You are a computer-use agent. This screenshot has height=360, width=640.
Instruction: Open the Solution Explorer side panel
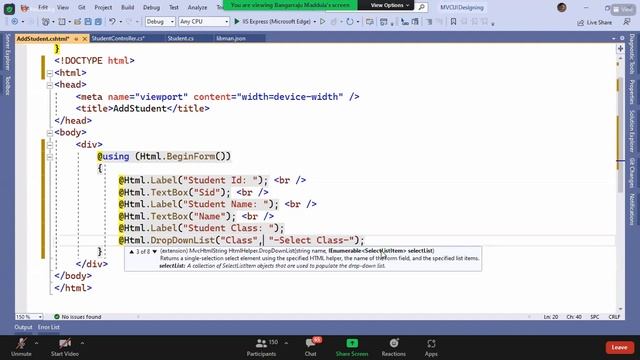[x=631, y=131]
